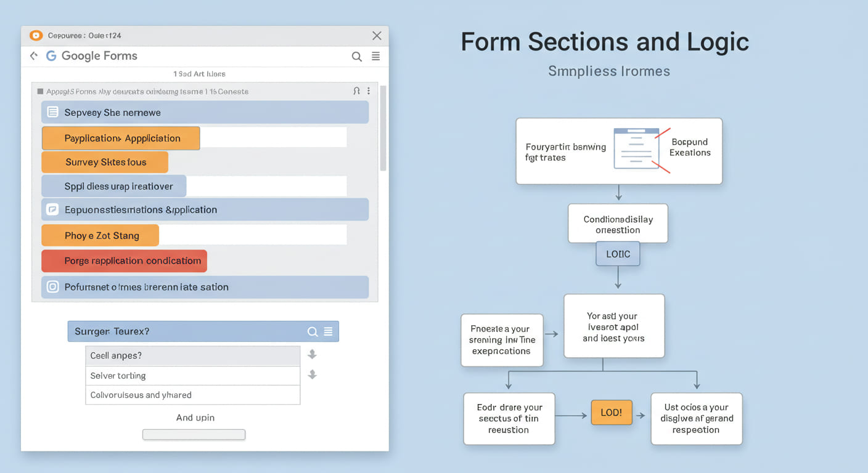The image size is (868, 473).
Task: Click the list icon on Sepveey She nernewe row
Action: point(53,112)
